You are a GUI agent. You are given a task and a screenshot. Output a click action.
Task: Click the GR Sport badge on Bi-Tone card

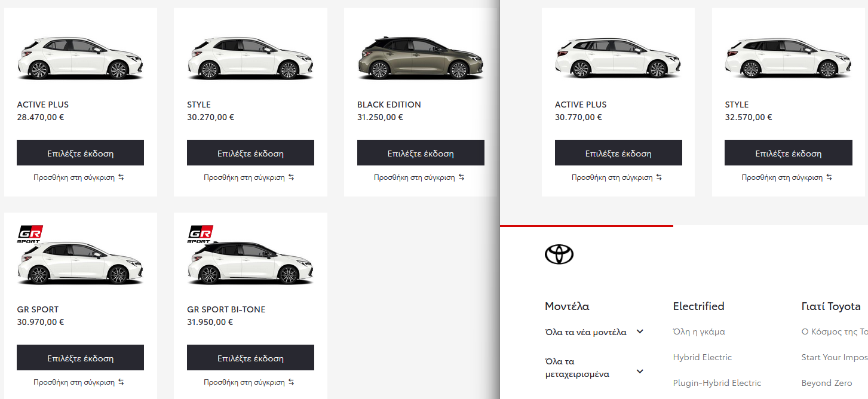[201, 235]
